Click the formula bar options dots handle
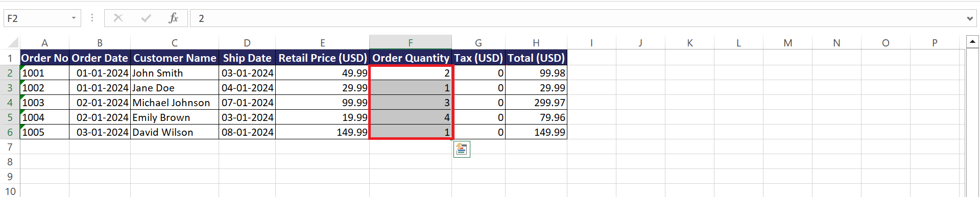 92,18
